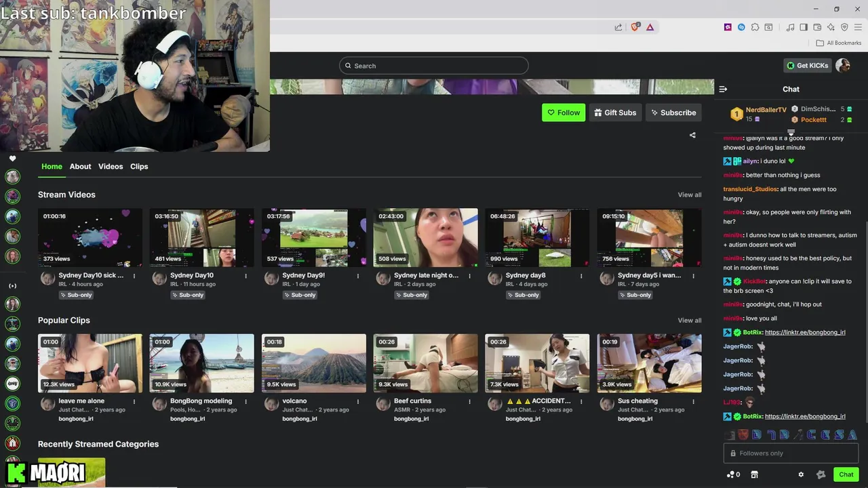The width and height of the screenshot is (868, 488).
Task: Open chat settings gear icon
Action: pos(801,474)
